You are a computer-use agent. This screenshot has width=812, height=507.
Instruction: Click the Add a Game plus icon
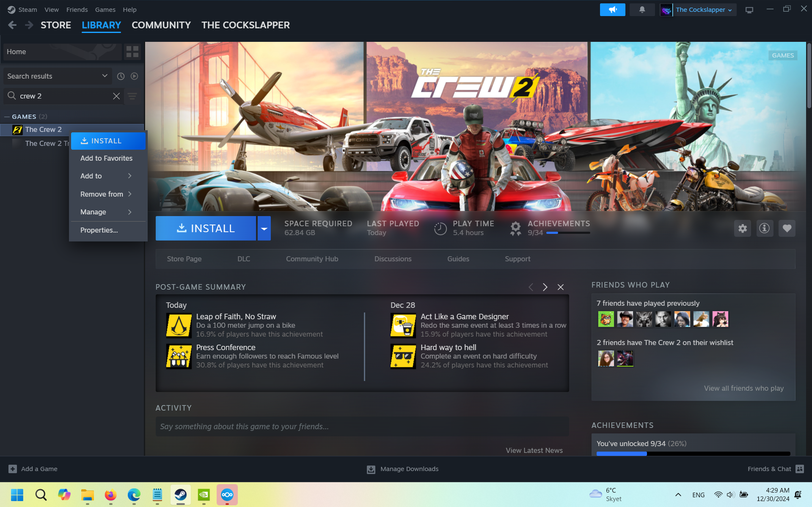pyautogui.click(x=13, y=469)
